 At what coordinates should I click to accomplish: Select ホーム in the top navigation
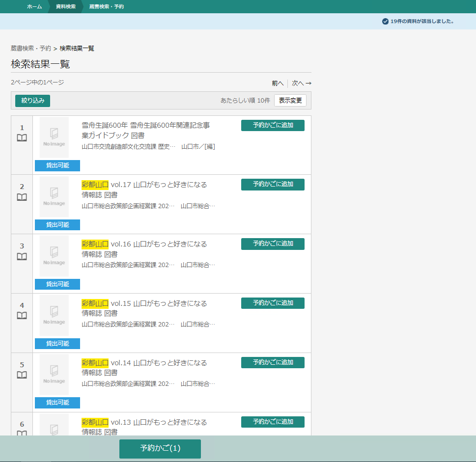34,6
